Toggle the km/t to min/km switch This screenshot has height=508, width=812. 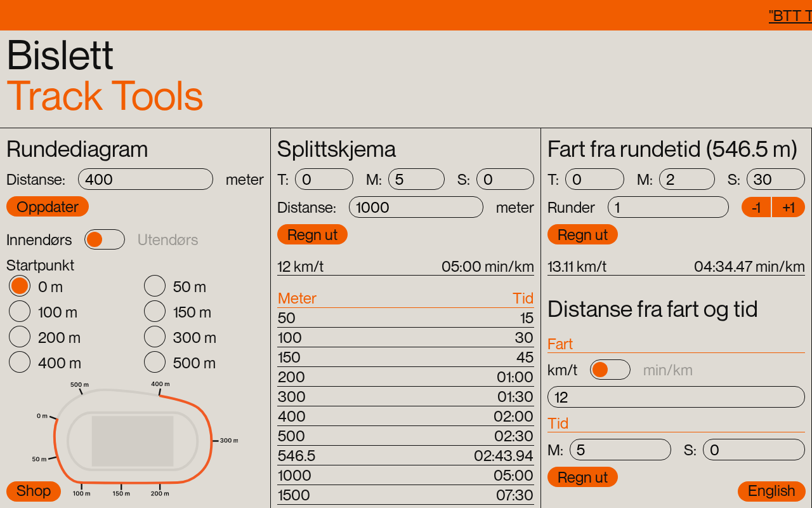tap(610, 370)
